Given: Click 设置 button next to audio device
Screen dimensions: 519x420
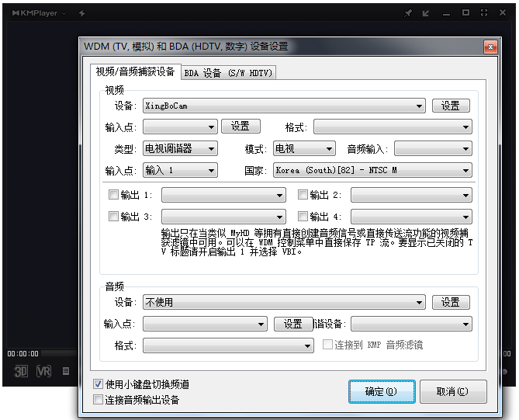Looking at the screenshot, I should (451, 302).
